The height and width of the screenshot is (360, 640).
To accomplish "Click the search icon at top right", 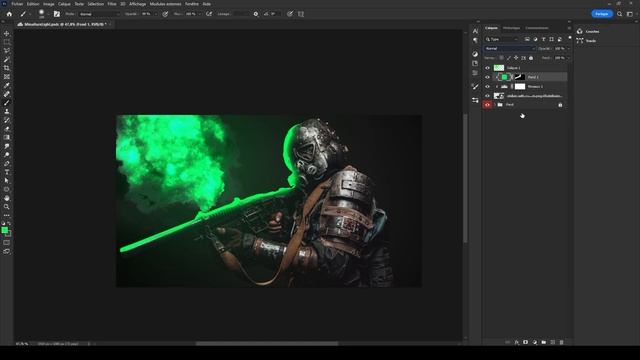I will (620, 14).
